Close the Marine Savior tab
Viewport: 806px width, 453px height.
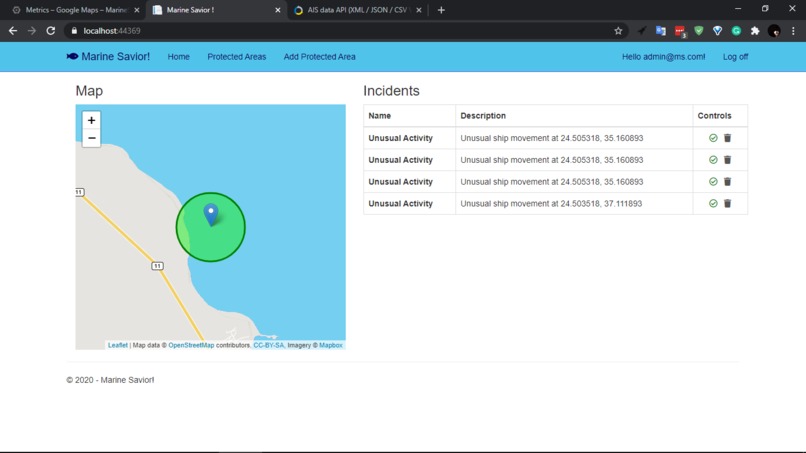(x=278, y=10)
